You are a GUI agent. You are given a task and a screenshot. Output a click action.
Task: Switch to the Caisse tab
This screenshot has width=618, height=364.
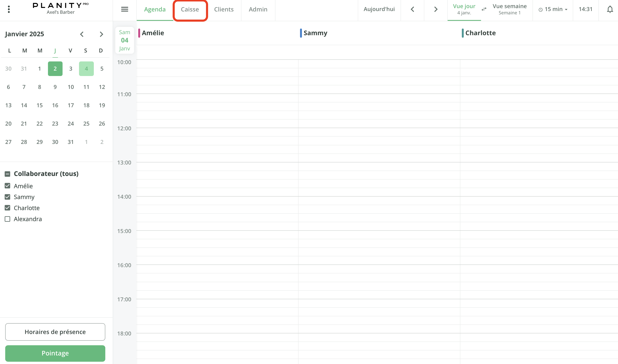coord(190,9)
